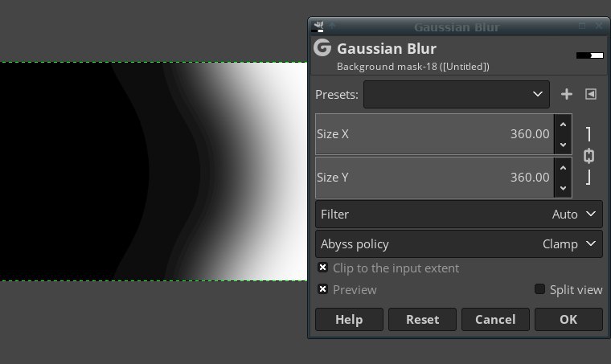The width and height of the screenshot is (611, 364).
Task: Close the Gaussian Blur dialog window
Action: pyautogui.click(x=599, y=26)
